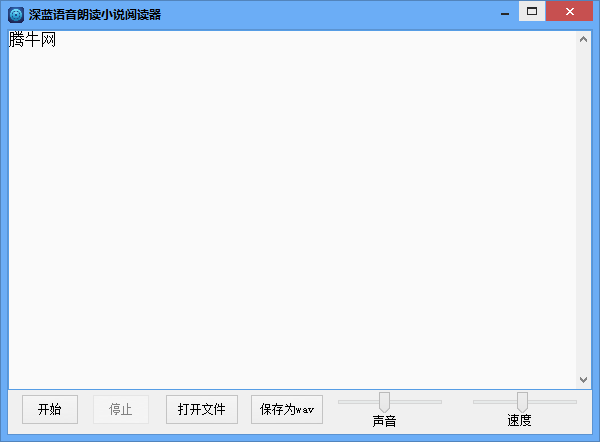Click the scrollbar down arrow
The height and width of the screenshot is (442, 600).
[583, 380]
